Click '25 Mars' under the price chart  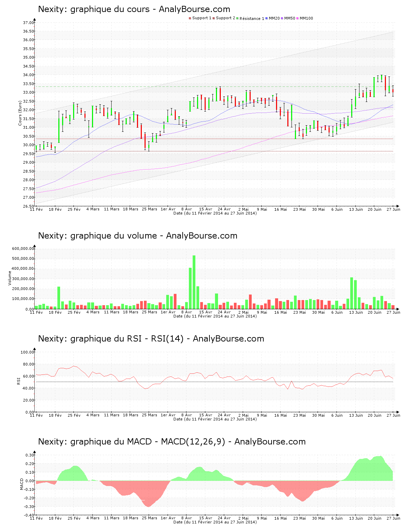[x=149, y=209]
